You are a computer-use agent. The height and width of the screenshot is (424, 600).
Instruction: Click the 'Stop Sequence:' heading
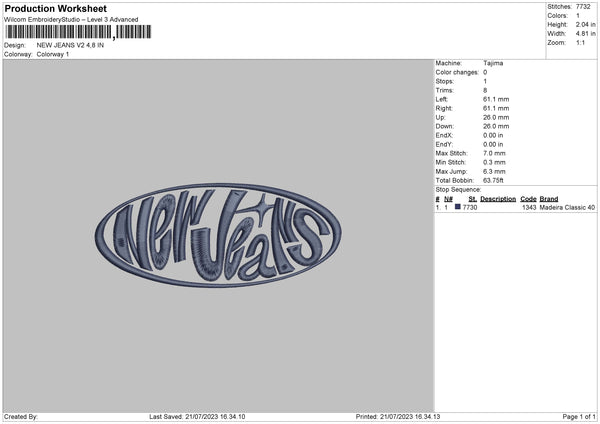pyautogui.click(x=458, y=190)
